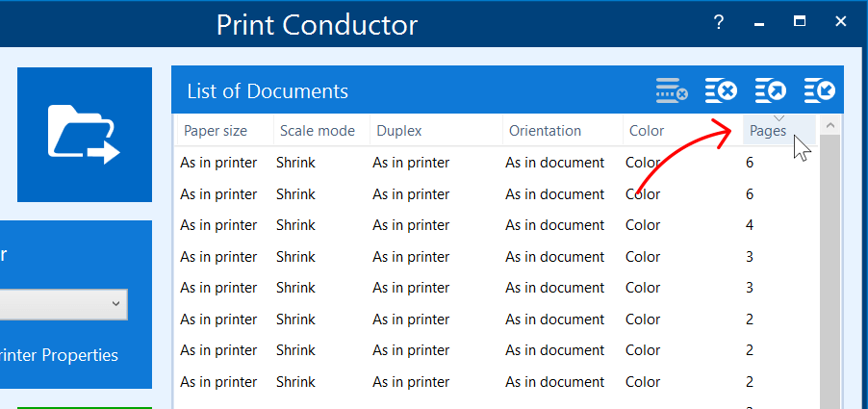Maximize the Print Conductor window
This screenshot has height=409, width=868.
click(800, 22)
